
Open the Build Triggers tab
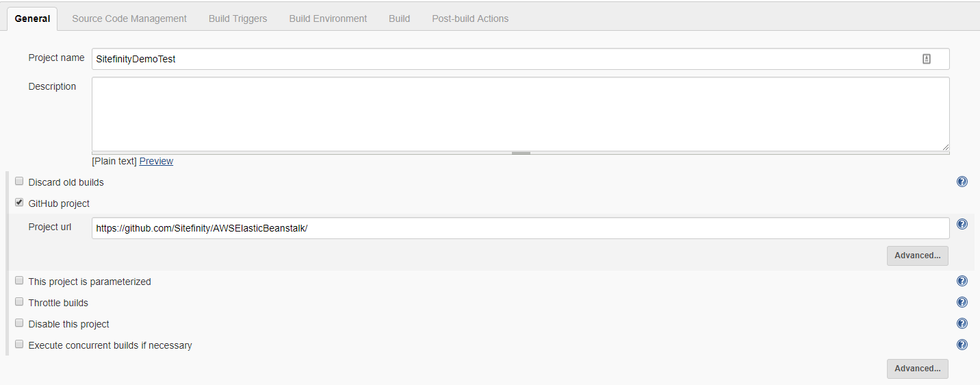pyautogui.click(x=237, y=18)
